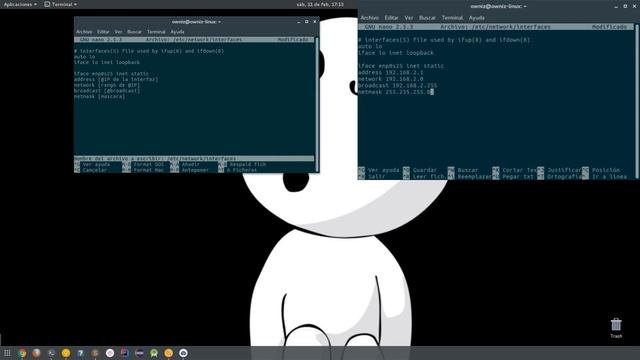640x360 pixels.
Task: Expand the left terminal's title dropdown arrow
Action: (x=220, y=22)
